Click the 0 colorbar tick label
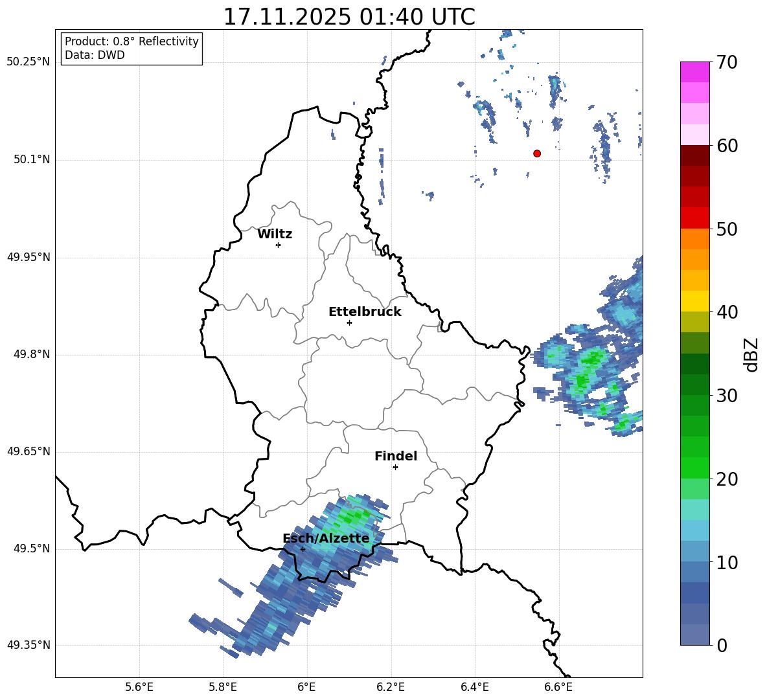The height and width of the screenshot is (700, 767). tap(722, 646)
